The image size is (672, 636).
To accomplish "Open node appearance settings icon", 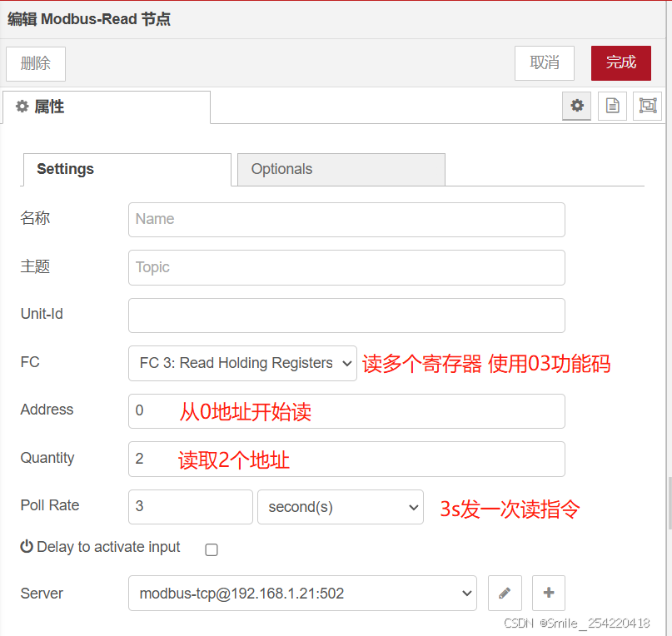I will (647, 106).
